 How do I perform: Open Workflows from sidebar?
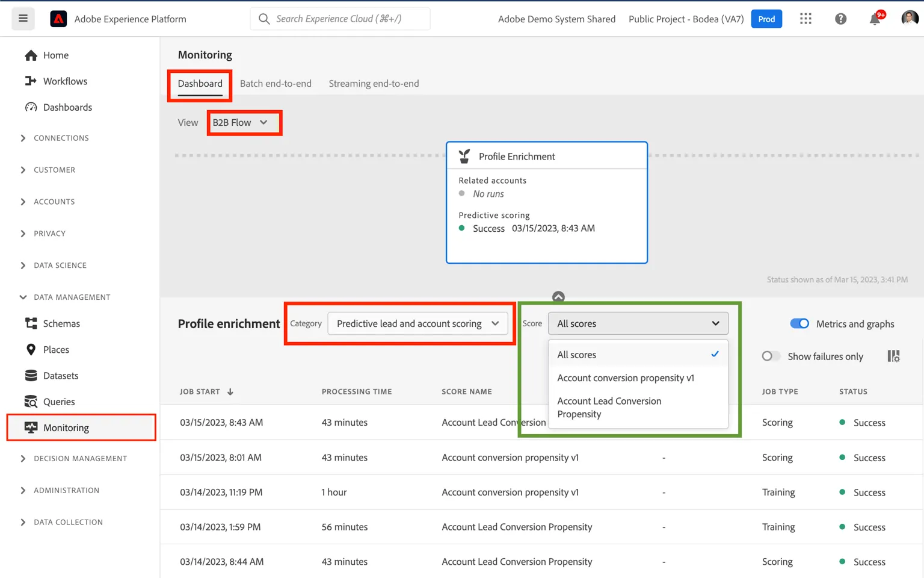(x=56, y=81)
